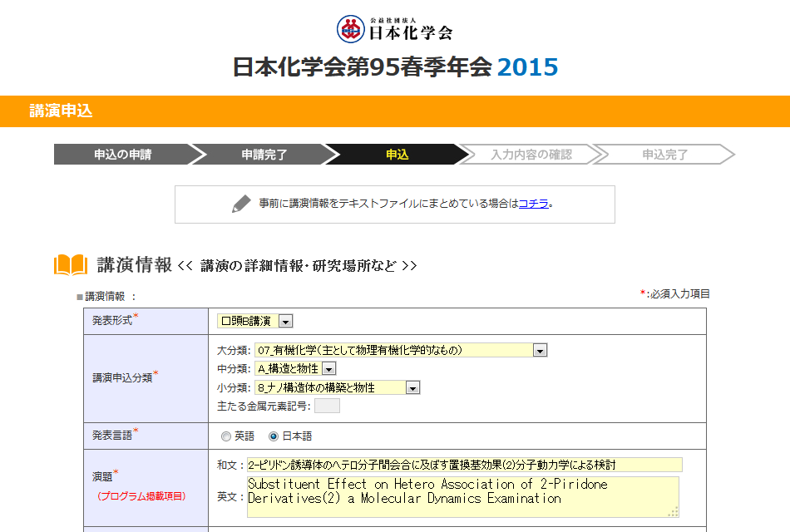Click the 主たる金属元素記号 input field
The height and width of the screenshot is (532, 790).
point(327,406)
